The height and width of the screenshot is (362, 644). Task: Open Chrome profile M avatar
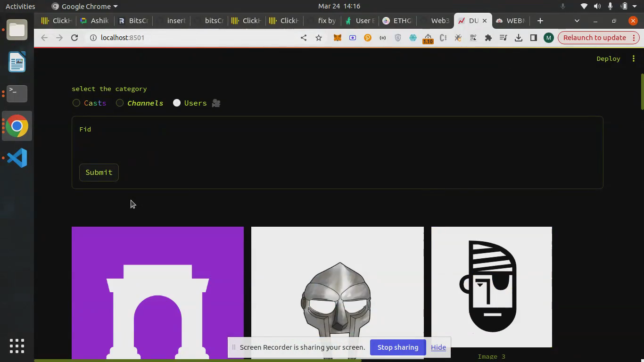click(548, 38)
